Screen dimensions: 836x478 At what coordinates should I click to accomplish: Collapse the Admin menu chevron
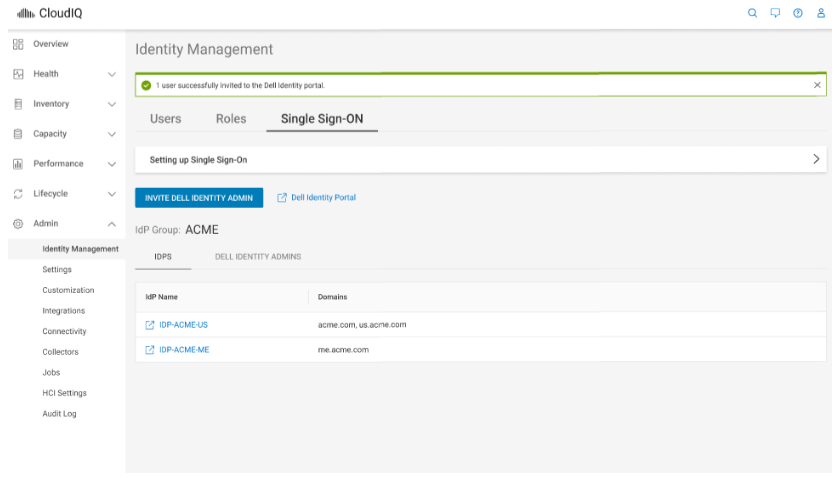tap(111, 224)
